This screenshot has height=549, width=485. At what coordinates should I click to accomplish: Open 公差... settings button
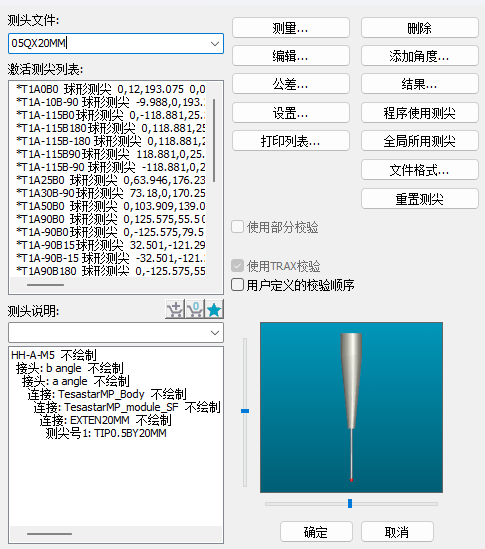pyautogui.click(x=291, y=84)
